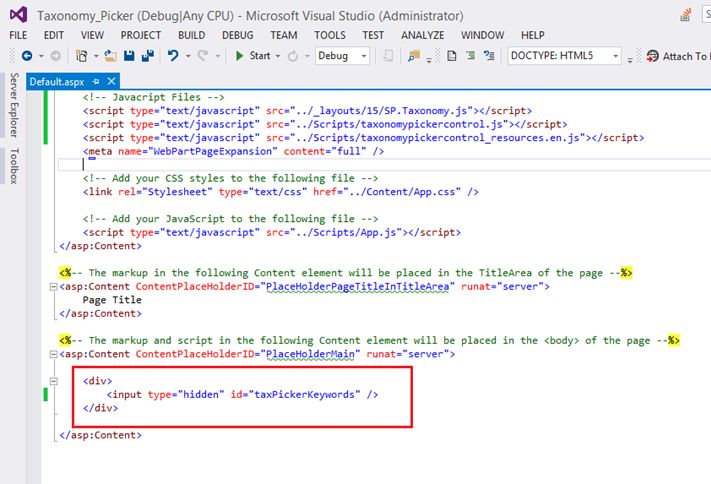Open the PROJECT menu

click(141, 35)
